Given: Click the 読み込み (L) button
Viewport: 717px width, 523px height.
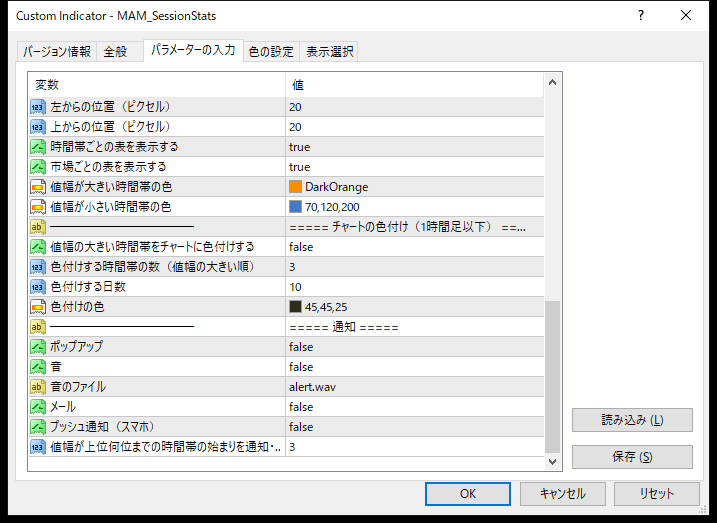Looking at the screenshot, I should (x=632, y=420).
